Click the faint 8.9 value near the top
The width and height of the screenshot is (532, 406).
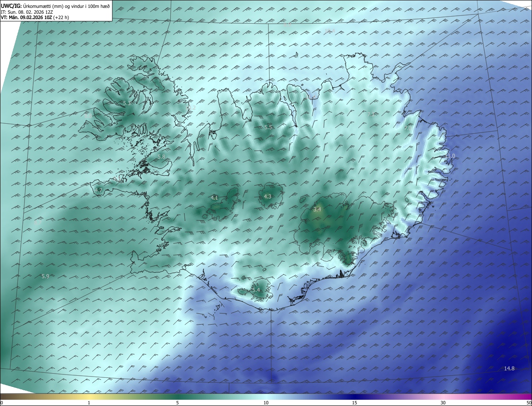click(x=287, y=24)
